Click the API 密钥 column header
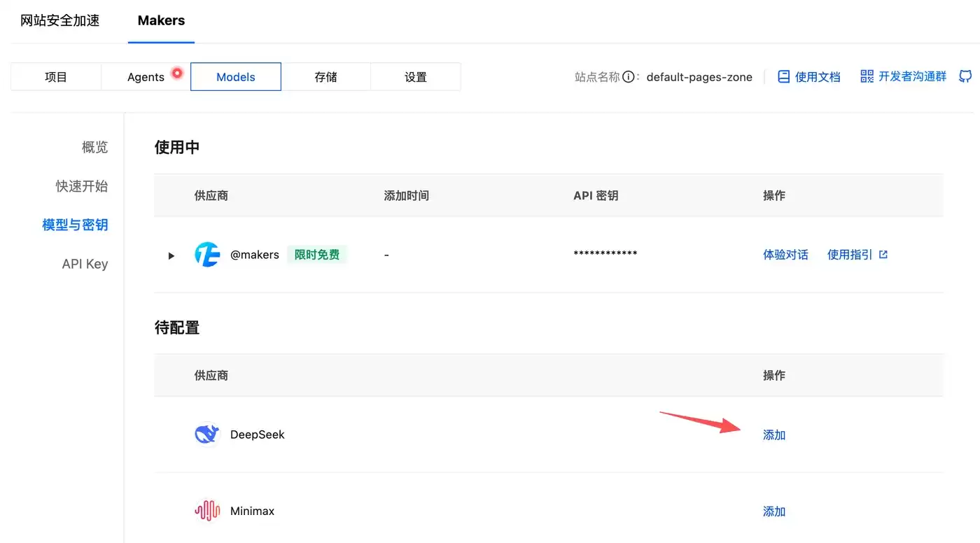 pos(596,196)
